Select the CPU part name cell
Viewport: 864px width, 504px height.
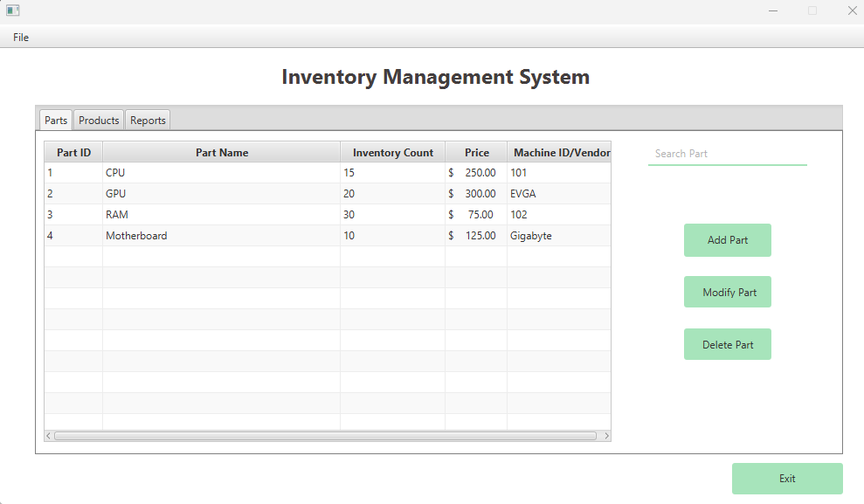pos(222,173)
